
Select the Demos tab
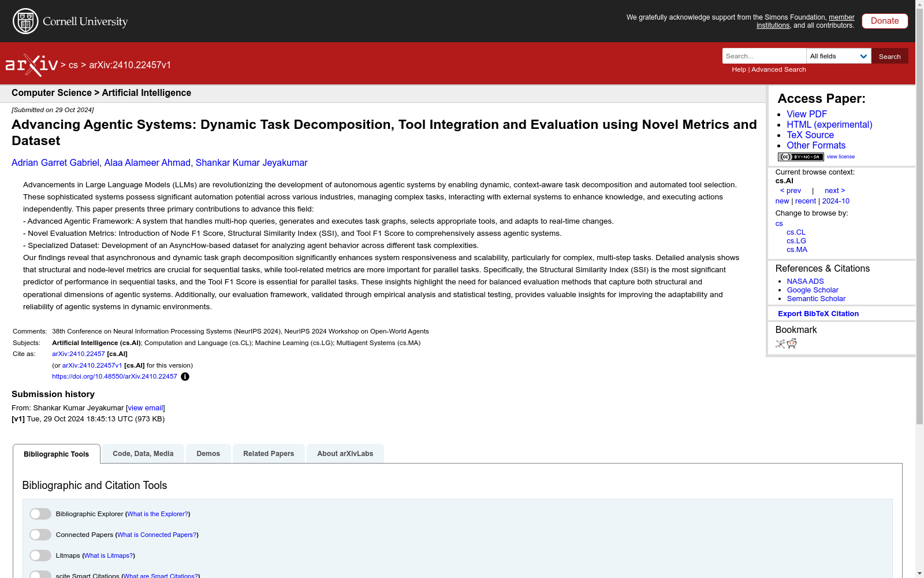[208, 454]
